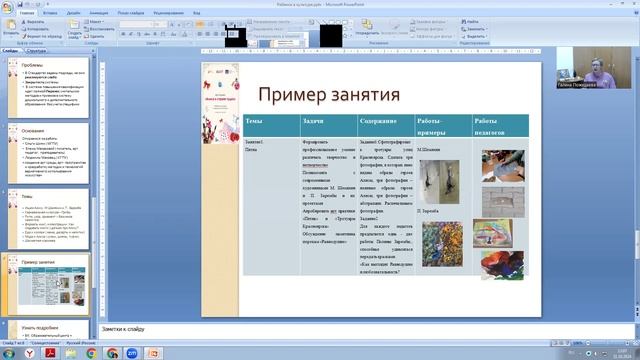640x360 pixels.
Task: Select Структура outline pane tab
Action: coord(36,51)
